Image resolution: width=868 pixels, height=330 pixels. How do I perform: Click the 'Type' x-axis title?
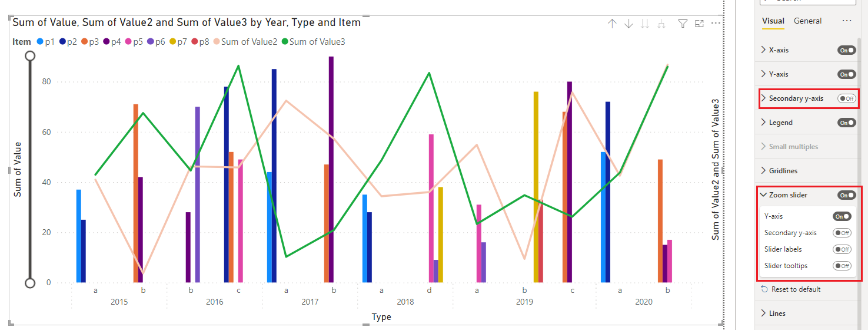point(381,317)
